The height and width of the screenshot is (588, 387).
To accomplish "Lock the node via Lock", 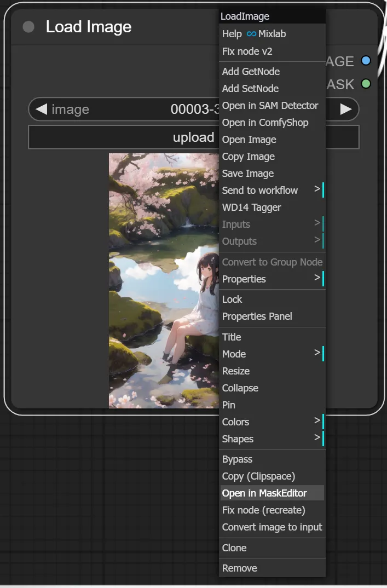I will point(272,299).
